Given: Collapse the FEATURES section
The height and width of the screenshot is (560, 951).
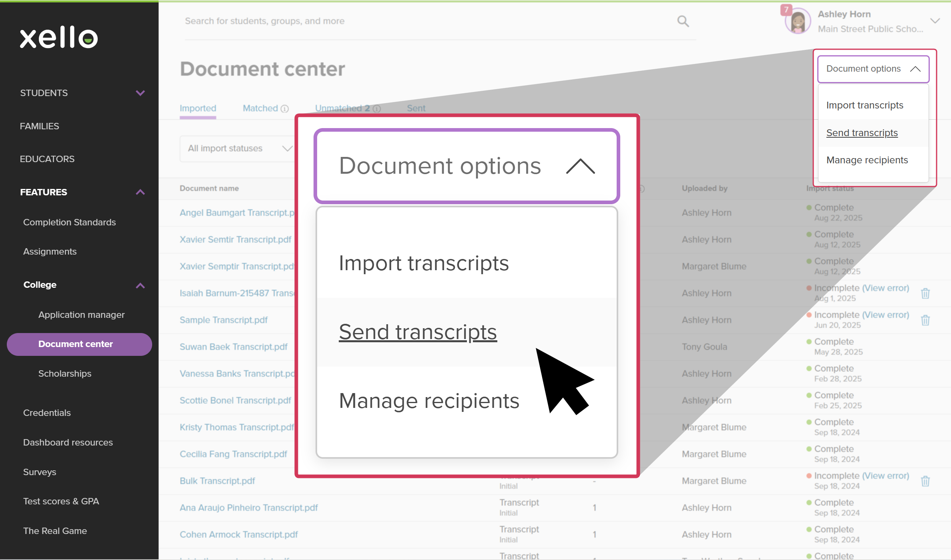Looking at the screenshot, I should coord(140,192).
